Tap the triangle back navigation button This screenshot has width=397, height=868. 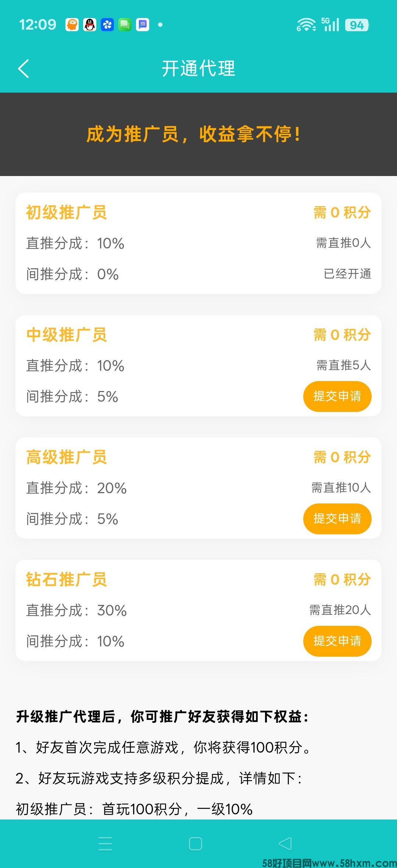[x=285, y=843]
